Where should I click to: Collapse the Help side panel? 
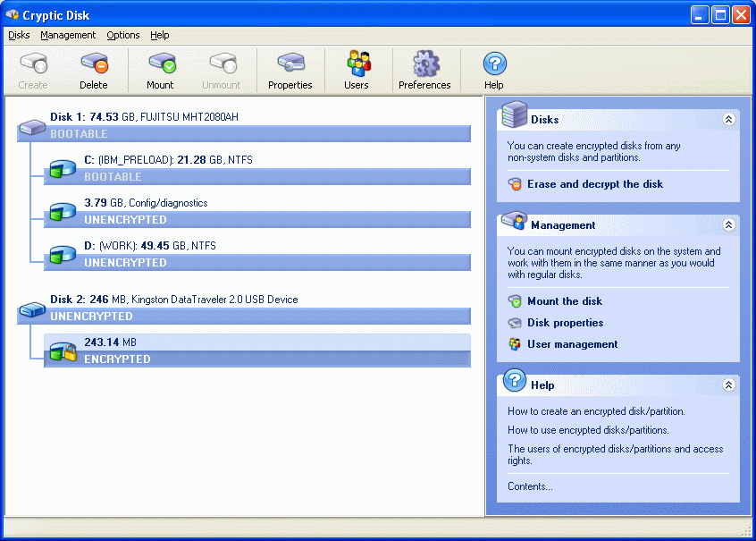click(728, 385)
